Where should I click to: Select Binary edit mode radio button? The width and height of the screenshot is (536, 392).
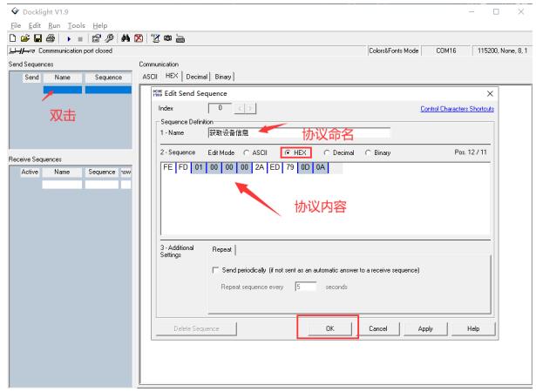(368, 152)
